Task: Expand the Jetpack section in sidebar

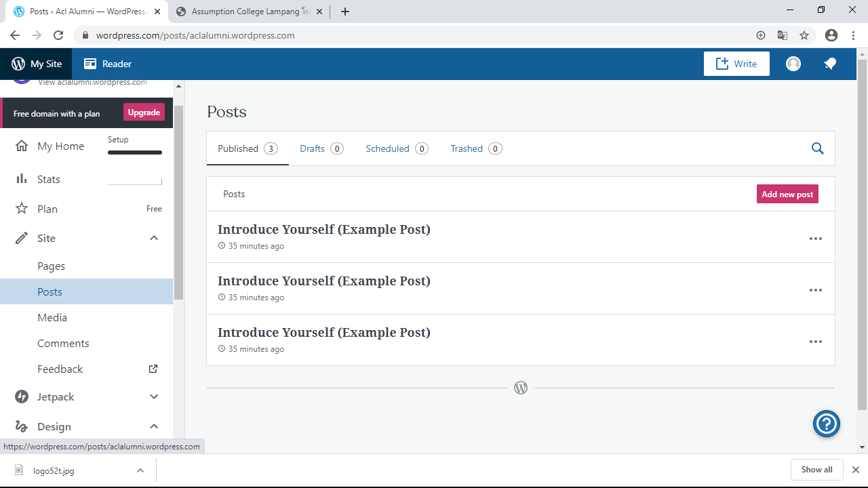Action: point(154,396)
